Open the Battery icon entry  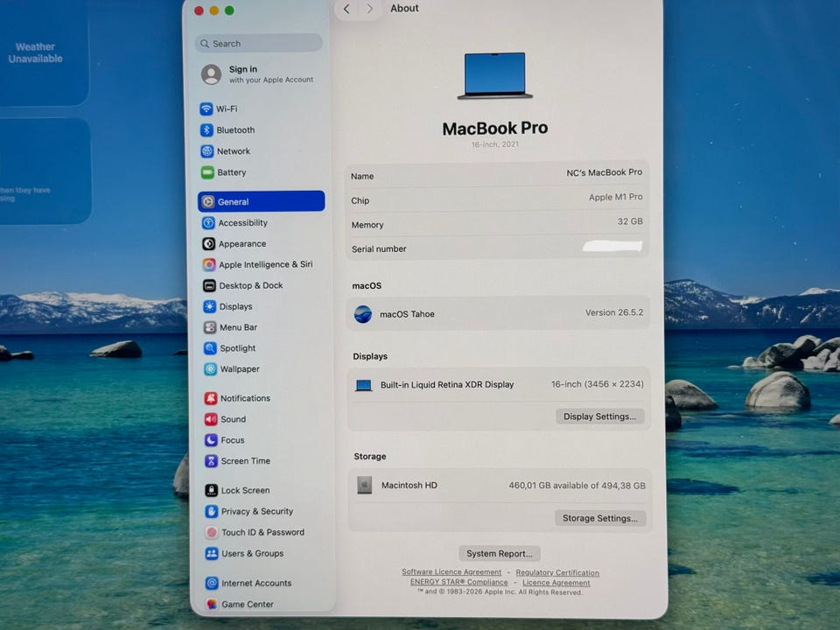point(207,172)
